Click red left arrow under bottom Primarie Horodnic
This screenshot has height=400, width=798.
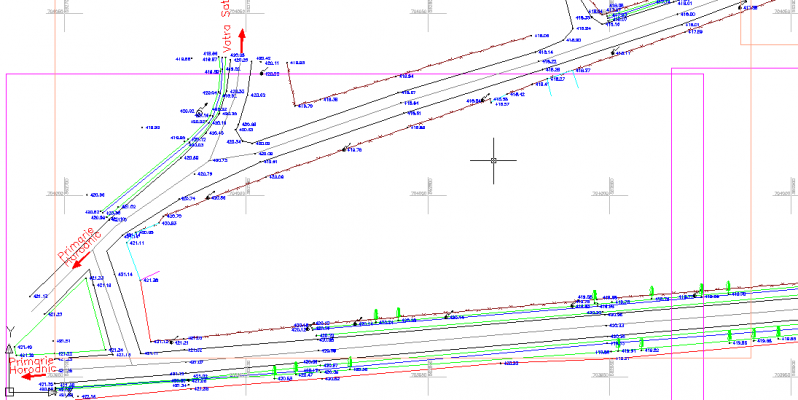tap(33, 377)
